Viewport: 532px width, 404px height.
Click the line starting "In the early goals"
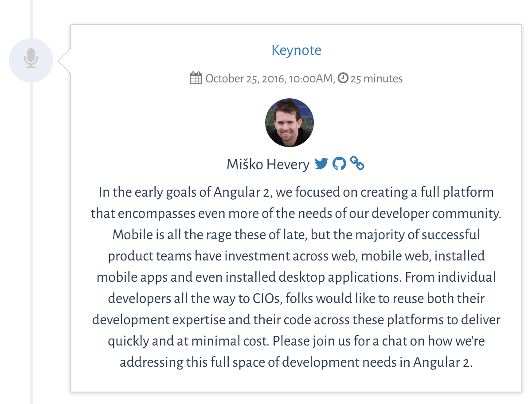point(296,193)
